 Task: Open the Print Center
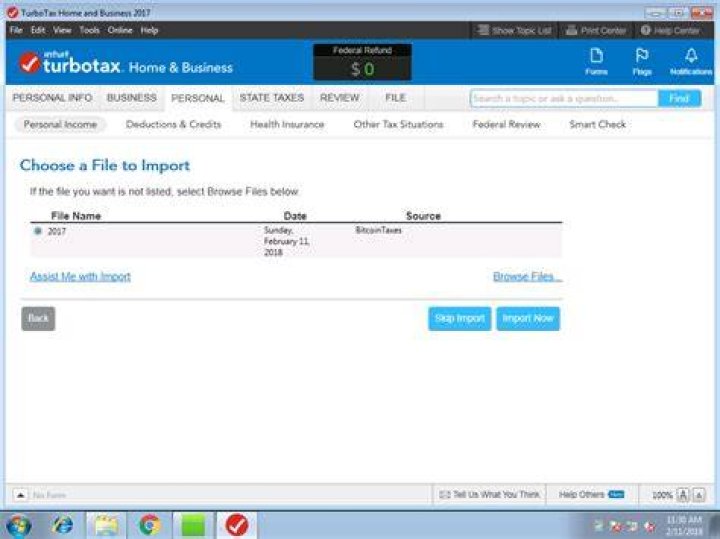[x=596, y=30]
